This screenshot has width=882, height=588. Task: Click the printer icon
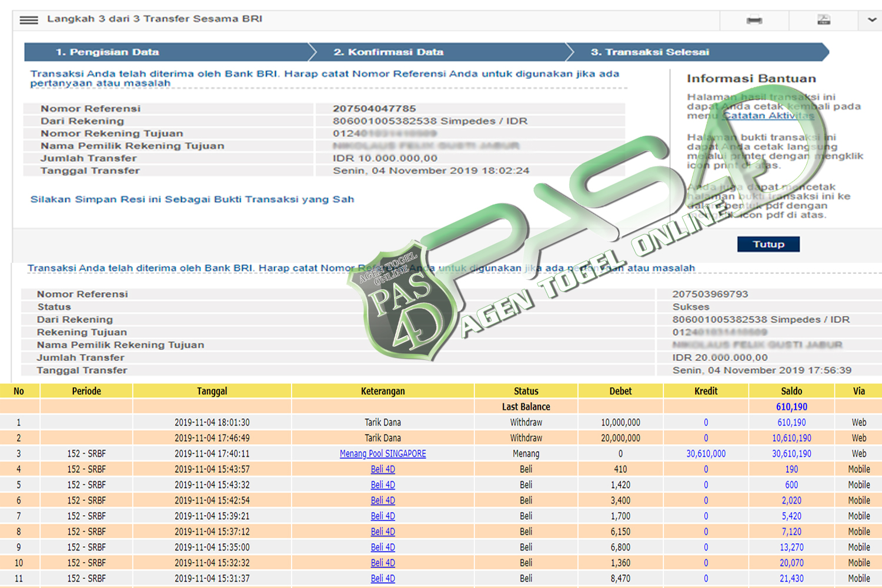(x=754, y=20)
